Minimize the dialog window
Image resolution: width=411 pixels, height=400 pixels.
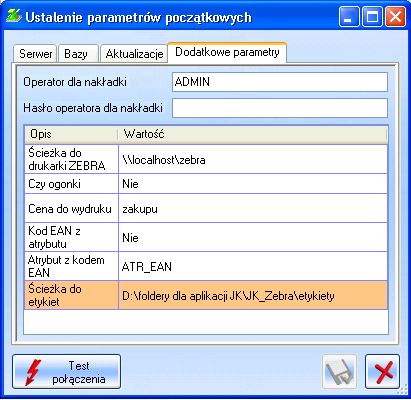point(349,16)
